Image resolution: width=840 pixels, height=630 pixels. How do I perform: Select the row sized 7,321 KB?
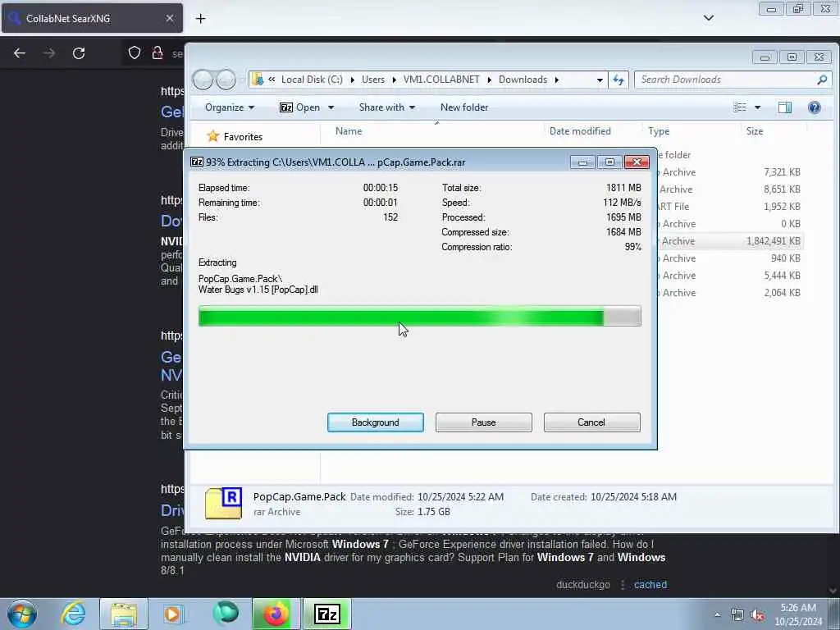[x=729, y=172]
